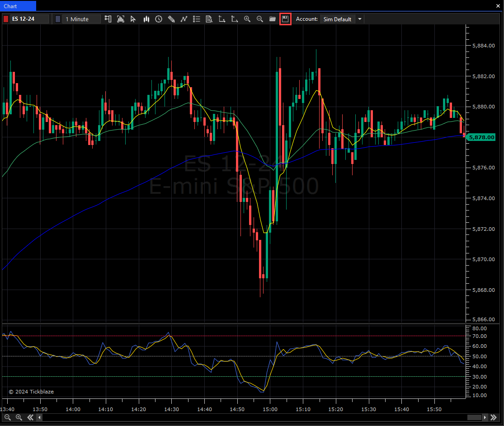Select the Chart tab
Viewport: 504px width, 426px height.
coord(18,6)
